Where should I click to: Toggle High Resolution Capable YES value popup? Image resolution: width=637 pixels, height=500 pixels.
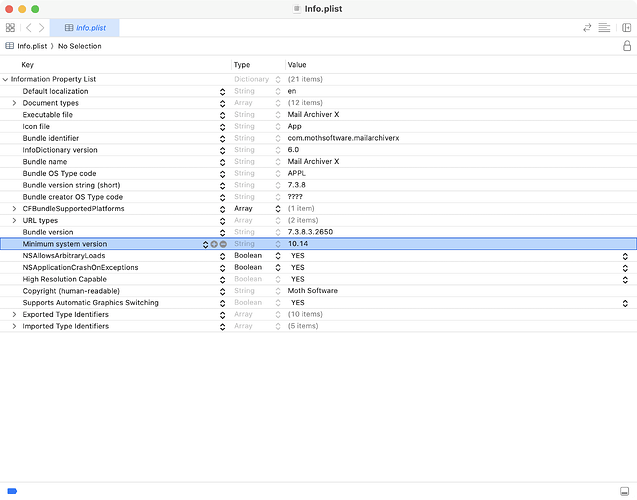625,280
